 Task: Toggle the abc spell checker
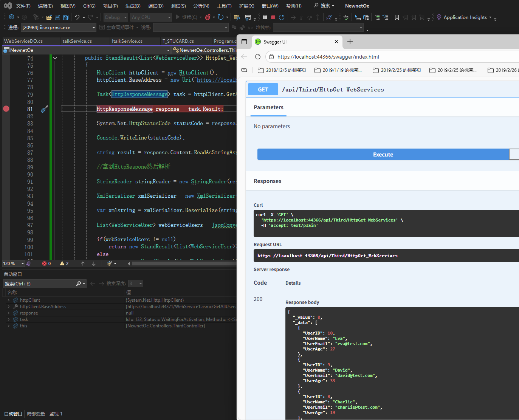pos(346,17)
